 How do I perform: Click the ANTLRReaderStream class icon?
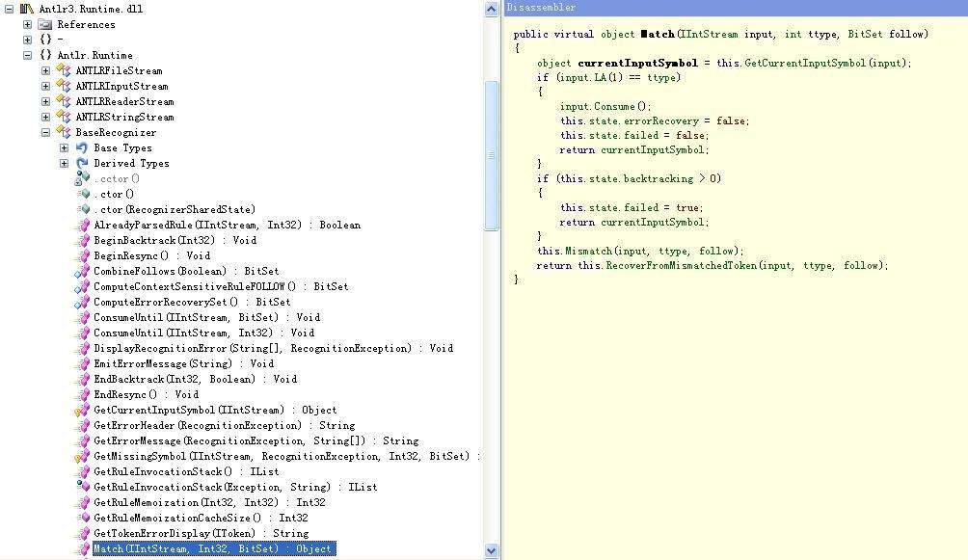coord(63,101)
